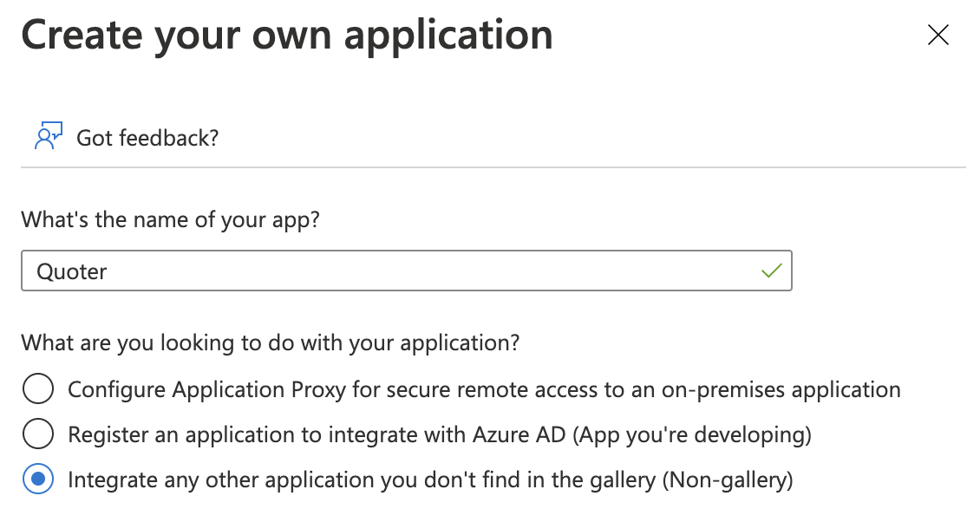
Task: Select the Register an application radio button
Action: 38,434
